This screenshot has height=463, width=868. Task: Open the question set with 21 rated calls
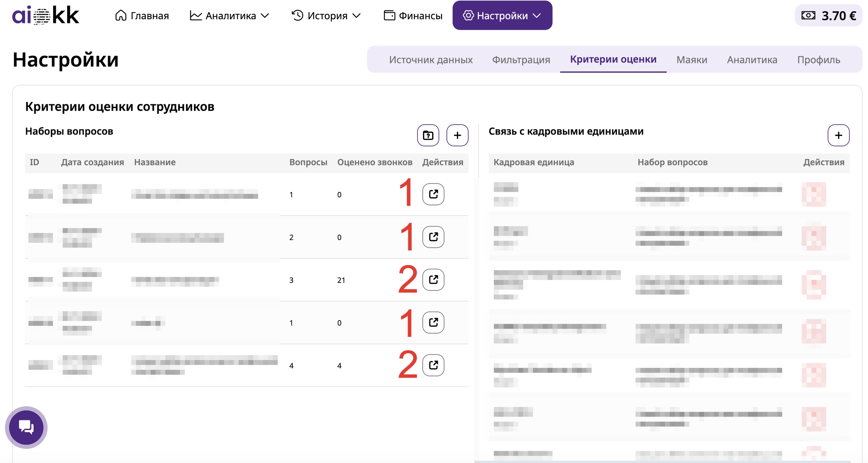click(x=433, y=280)
